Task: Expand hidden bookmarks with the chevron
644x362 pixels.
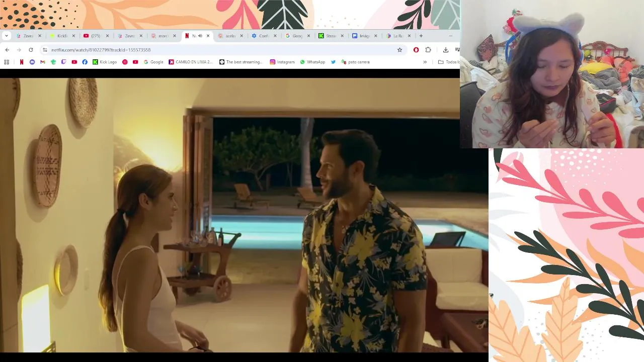Action: pos(425,62)
